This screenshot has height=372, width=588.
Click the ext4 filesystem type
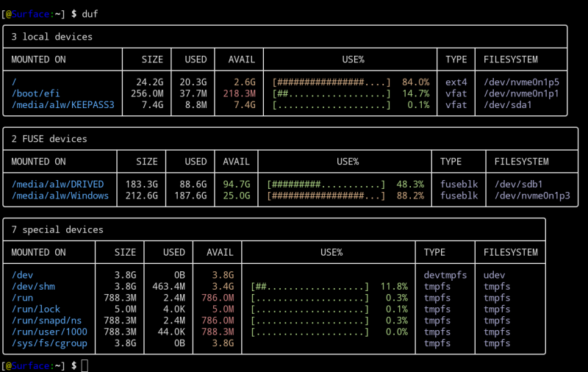456,82
